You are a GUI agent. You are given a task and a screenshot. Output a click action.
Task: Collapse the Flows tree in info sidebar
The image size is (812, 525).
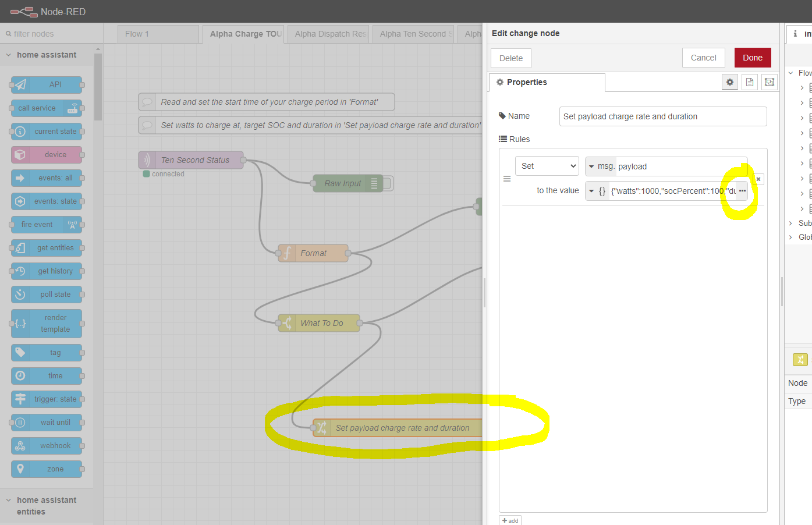coord(790,73)
